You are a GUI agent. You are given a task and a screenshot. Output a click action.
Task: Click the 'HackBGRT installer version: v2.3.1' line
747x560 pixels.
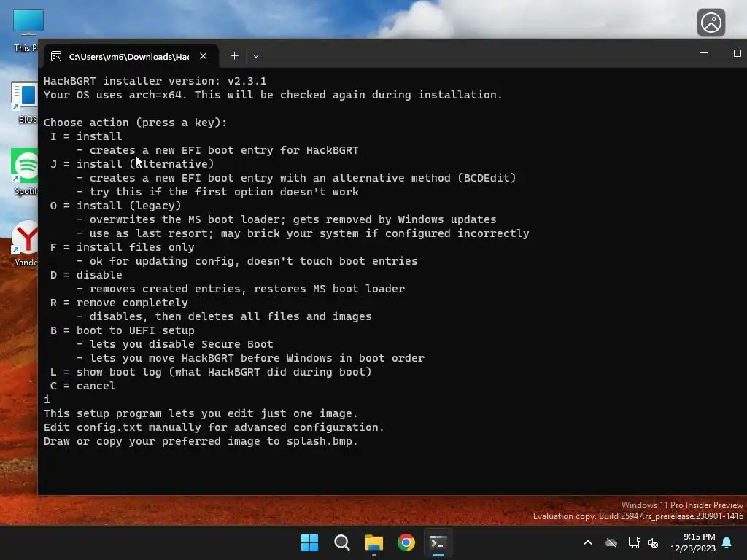pos(155,81)
